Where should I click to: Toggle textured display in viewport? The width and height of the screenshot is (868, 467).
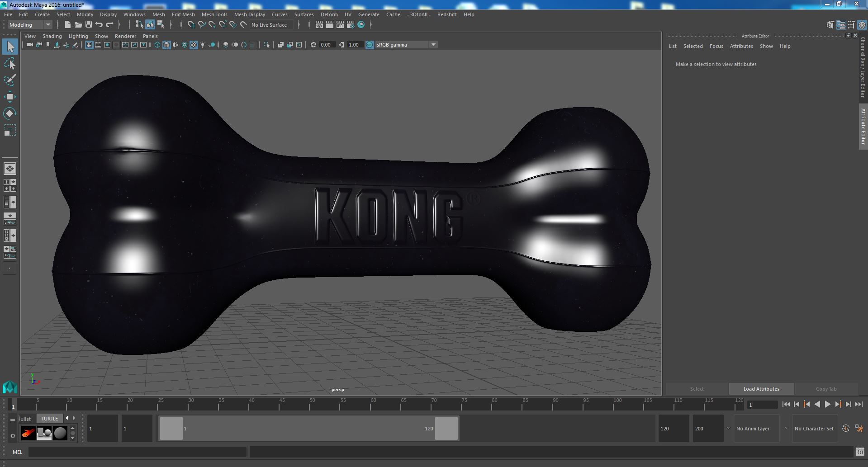click(194, 45)
